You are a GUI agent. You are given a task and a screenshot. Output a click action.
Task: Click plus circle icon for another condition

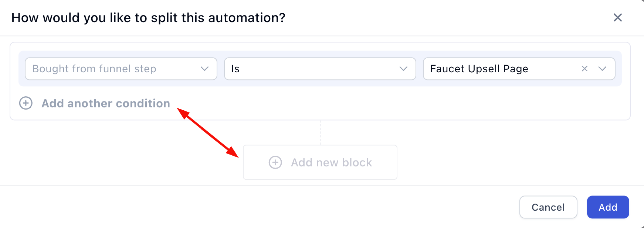26,103
